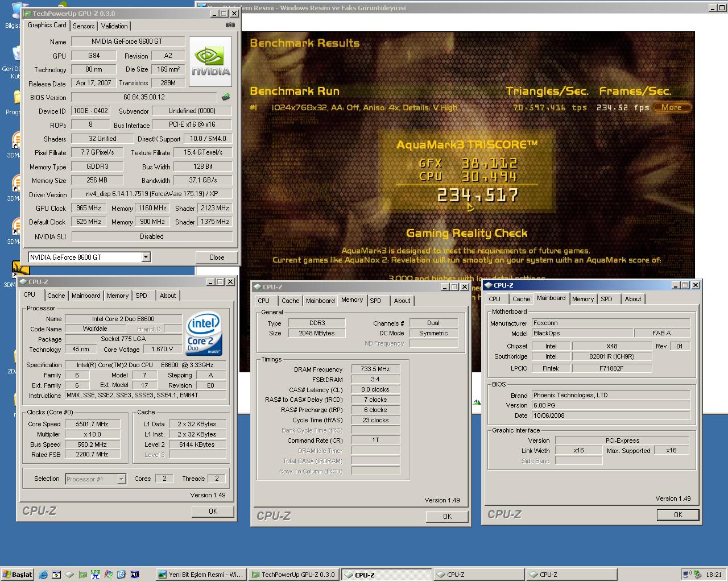This screenshot has width=728, height=582.
Task: Click the chipset value X48 in CPU-Z
Action: pyautogui.click(x=612, y=346)
